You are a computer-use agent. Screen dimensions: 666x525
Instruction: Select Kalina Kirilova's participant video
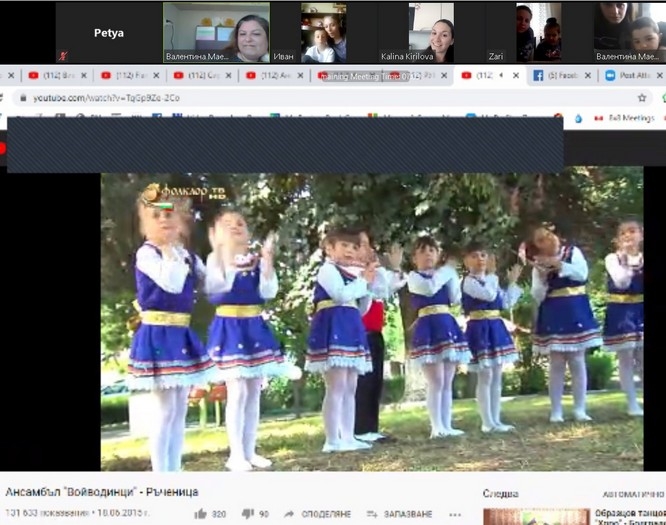point(432,32)
